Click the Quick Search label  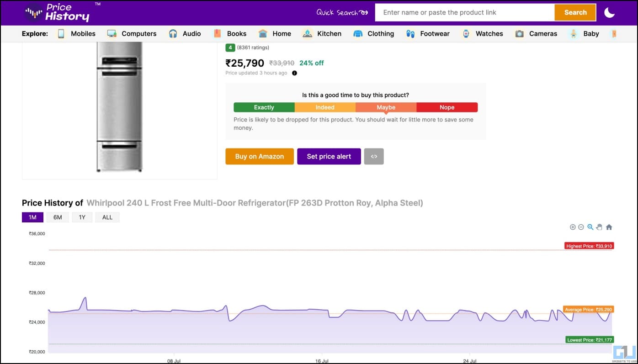pos(342,12)
